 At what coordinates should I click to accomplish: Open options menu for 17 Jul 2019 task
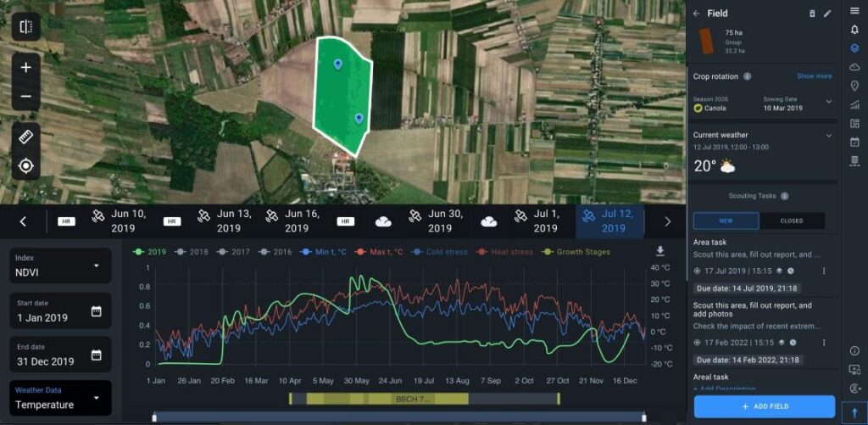click(x=824, y=271)
